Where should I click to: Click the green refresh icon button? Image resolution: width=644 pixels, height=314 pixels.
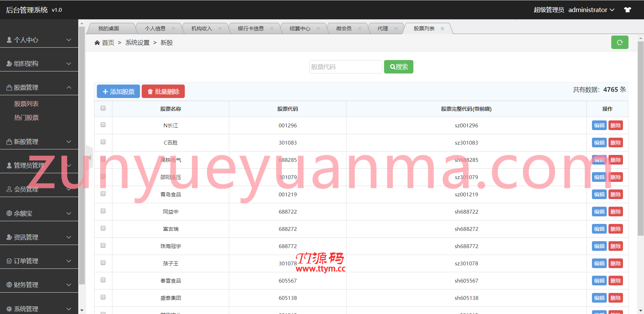[x=620, y=42]
